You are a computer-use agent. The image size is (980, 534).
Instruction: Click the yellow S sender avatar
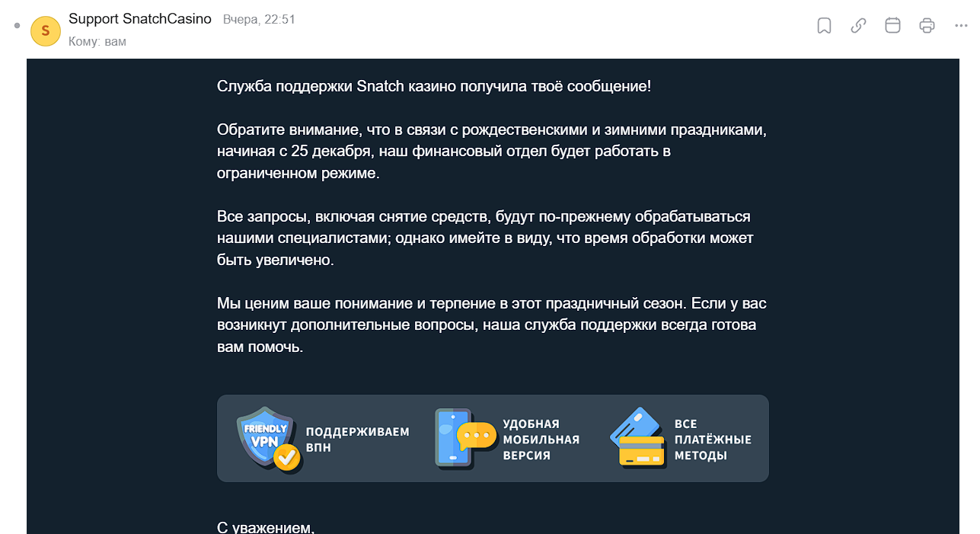pos(46,30)
